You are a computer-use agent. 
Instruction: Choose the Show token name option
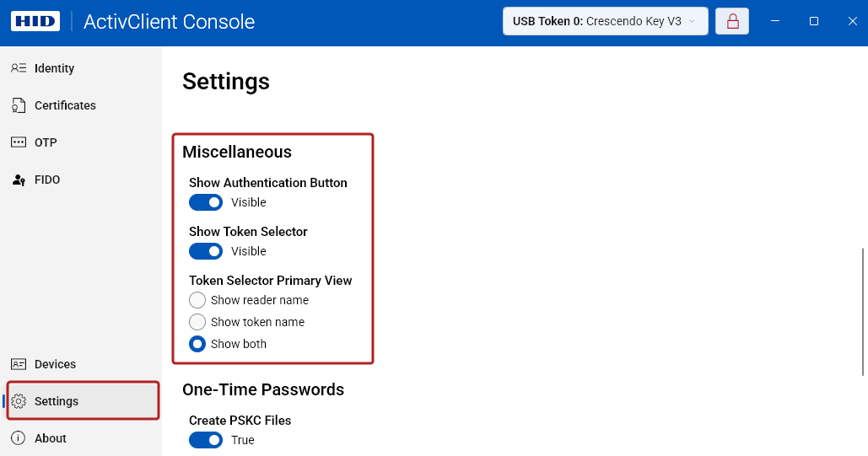(197, 322)
